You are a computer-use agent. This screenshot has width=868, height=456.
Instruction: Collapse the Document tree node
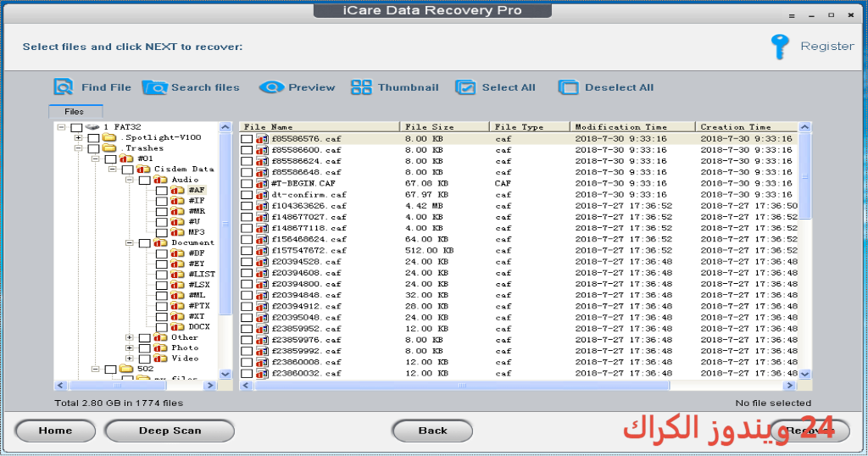129,243
